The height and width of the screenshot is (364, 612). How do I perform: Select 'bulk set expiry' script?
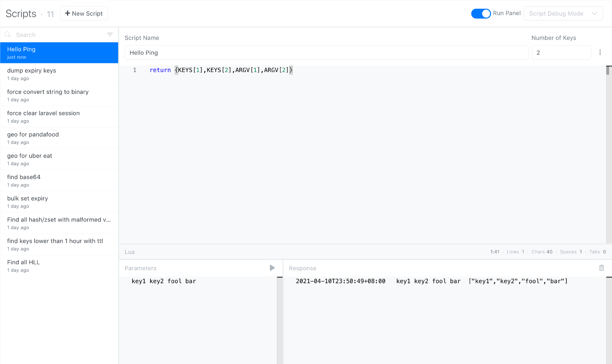click(59, 202)
